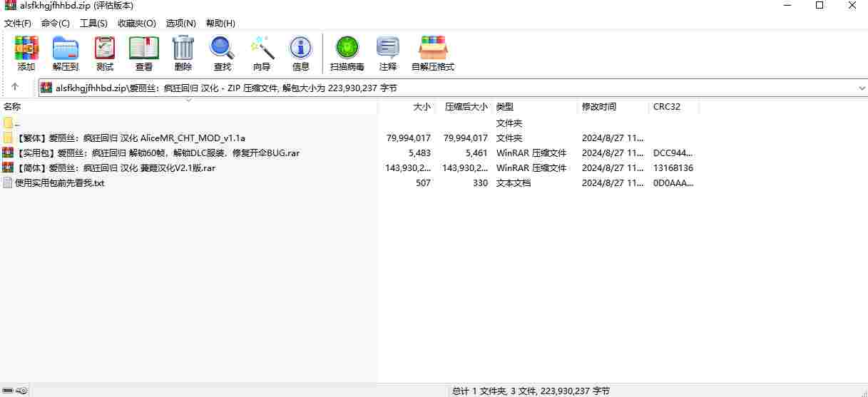868x397 pixels.
Task: Open the 工具(S) menu
Action: pyautogui.click(x=93, y=23)
